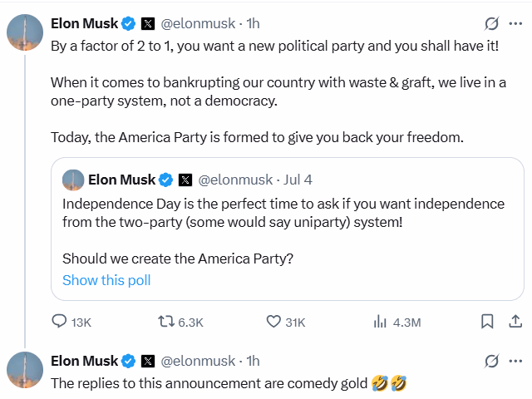Click small avatar in quoted tweet
The width and height of the screenshot is (532, 399).
point(73,179)
